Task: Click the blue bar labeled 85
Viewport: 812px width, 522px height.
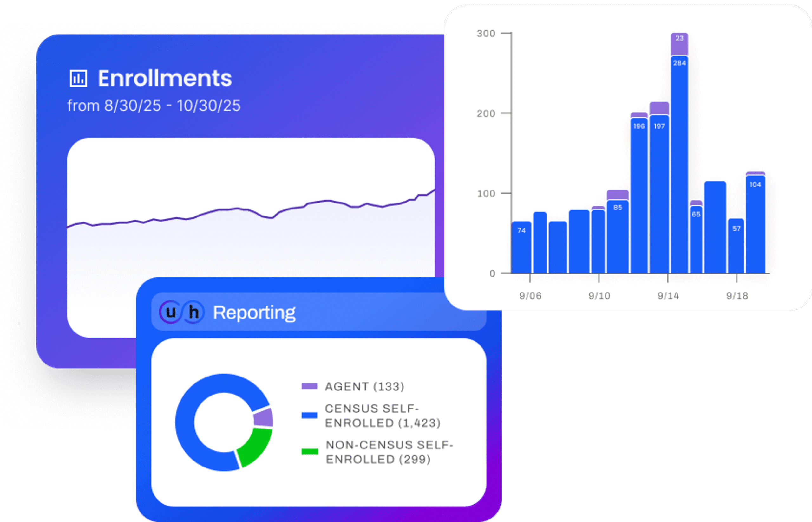Action: click(618, 237)
